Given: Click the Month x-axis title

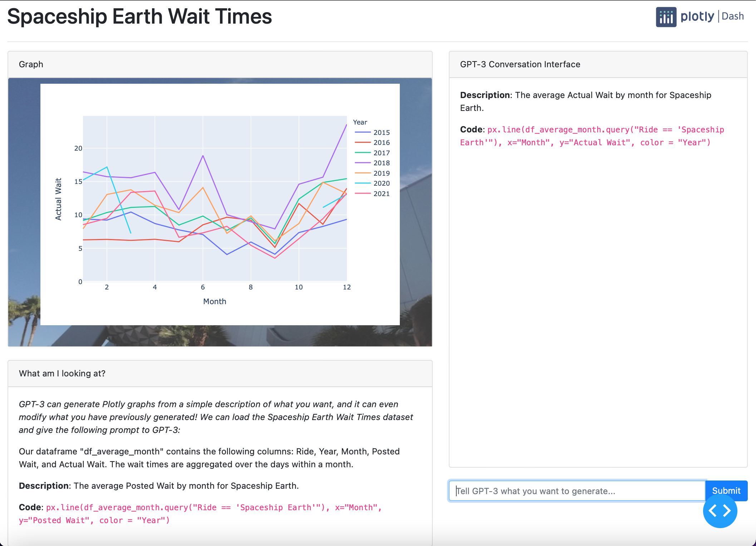Looking at the screenshot, I should pyautogui.click(x=215, y=301).
